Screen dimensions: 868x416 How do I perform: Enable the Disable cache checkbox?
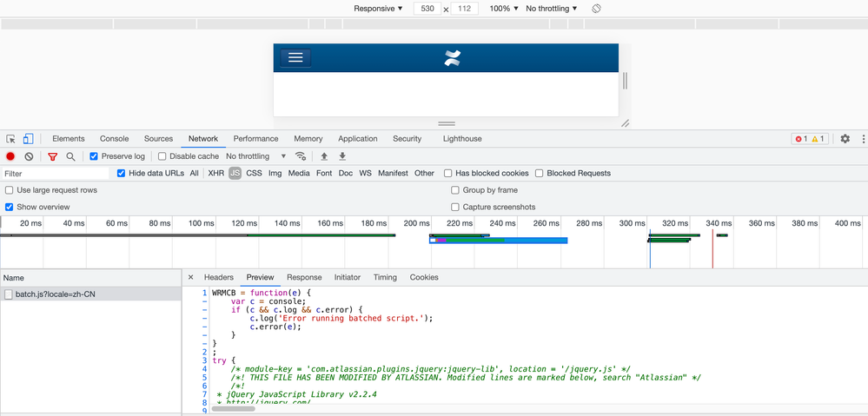coord(162,156)
